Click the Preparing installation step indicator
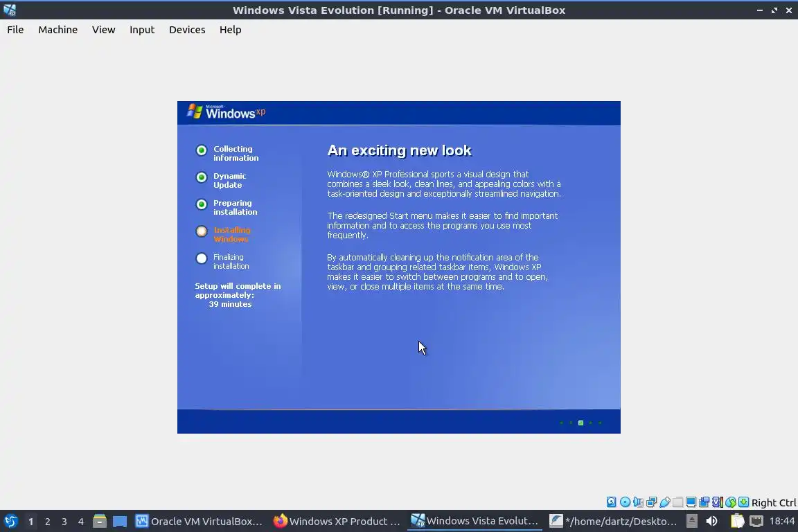Image resolution: width=798 pixels, height=532 pixels. (202, 204)
